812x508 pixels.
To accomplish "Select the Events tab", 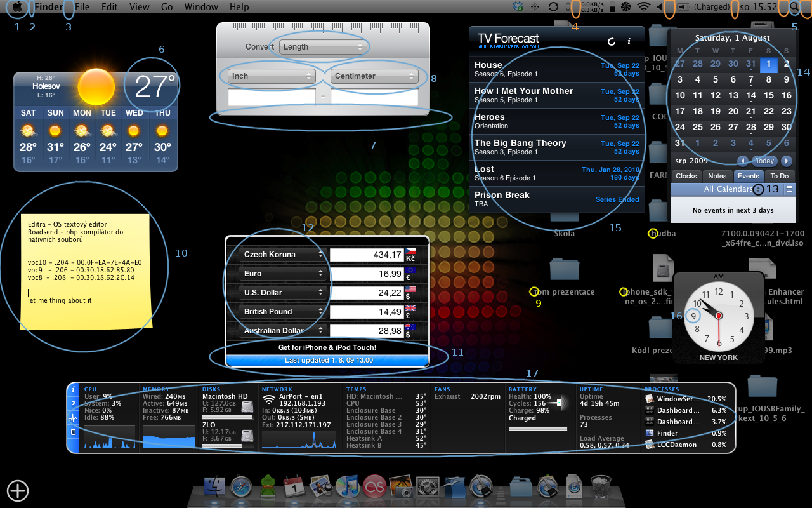I will coord(749,177).
